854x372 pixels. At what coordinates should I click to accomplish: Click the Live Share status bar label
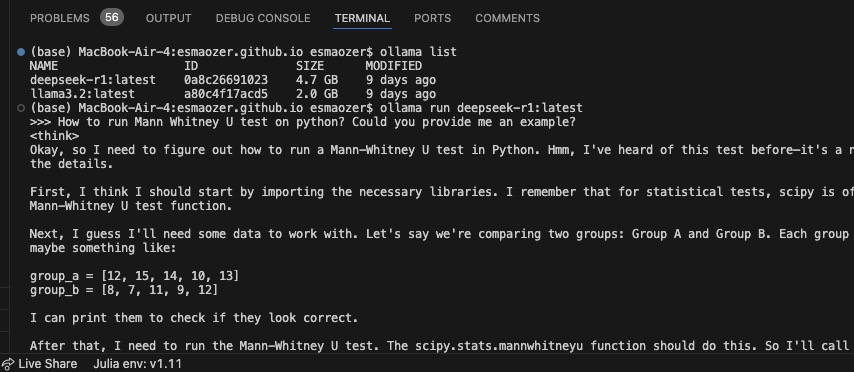(48, 364)
